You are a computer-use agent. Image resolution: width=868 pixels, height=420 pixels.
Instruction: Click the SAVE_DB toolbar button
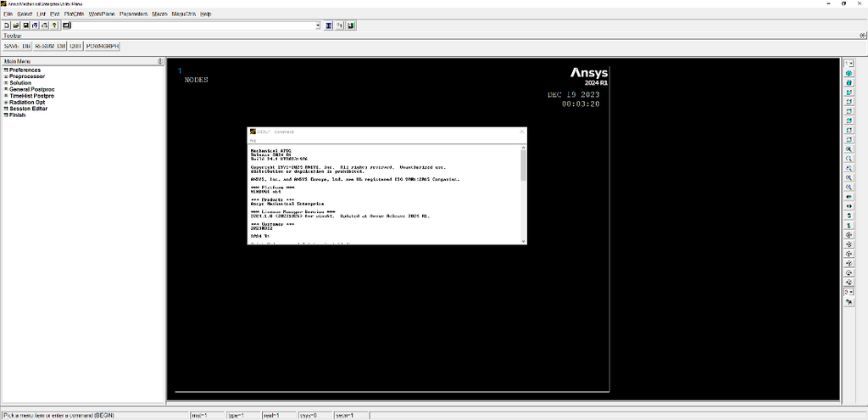point(17,46)
